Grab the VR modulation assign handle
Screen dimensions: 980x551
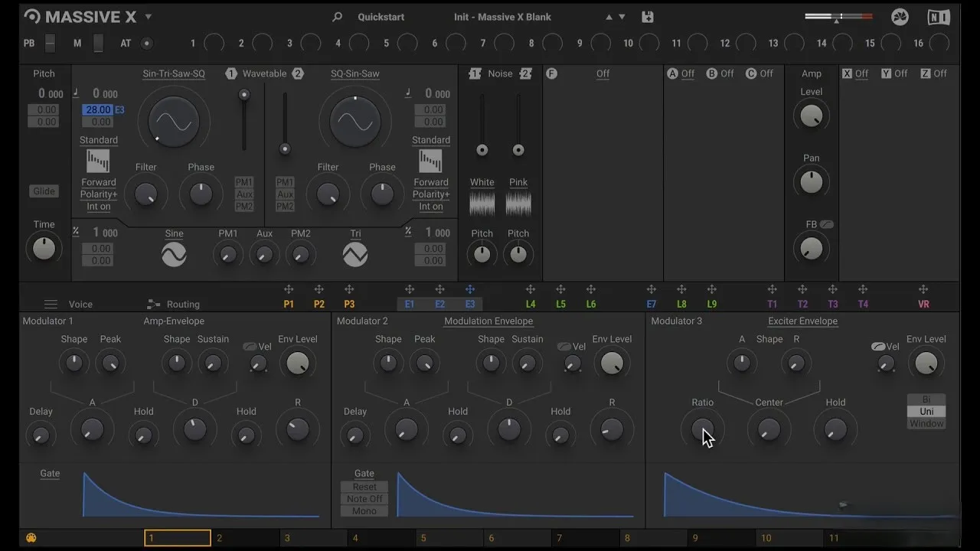(x=923, y=289)
